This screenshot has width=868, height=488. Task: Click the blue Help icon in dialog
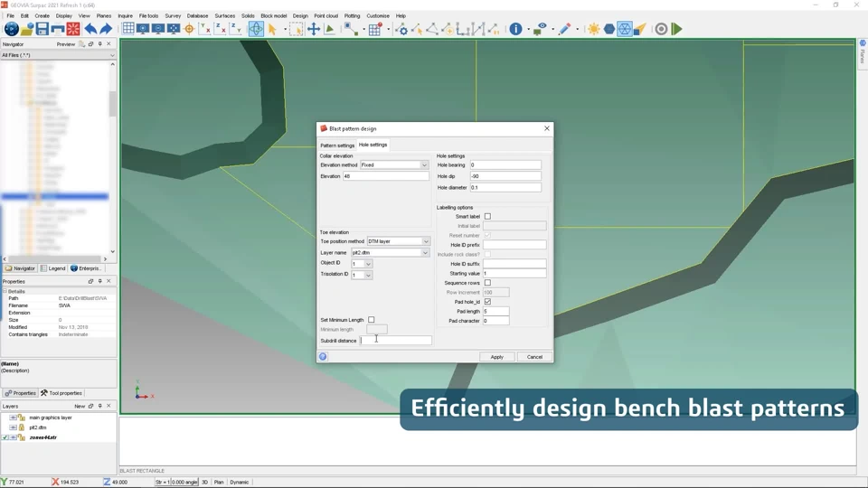pos(323,357)
